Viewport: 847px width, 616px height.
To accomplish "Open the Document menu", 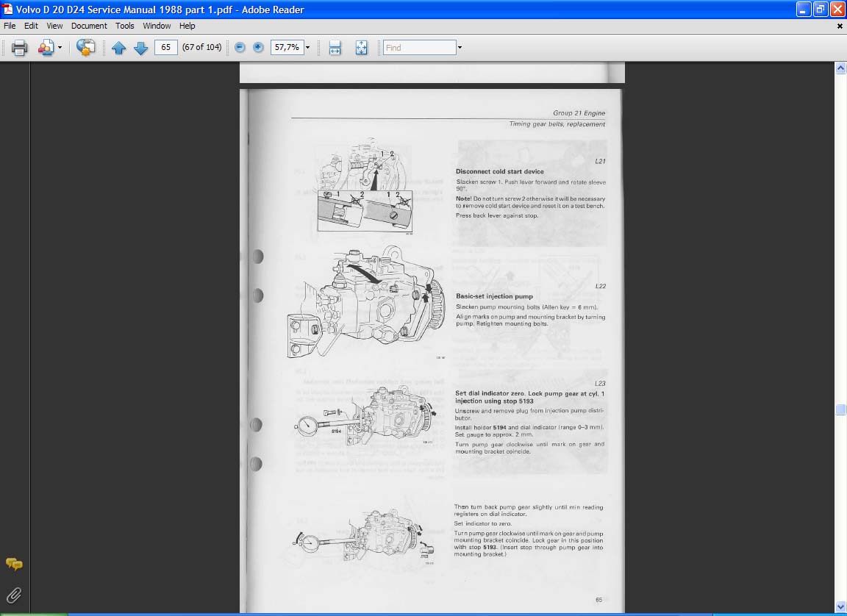I will (89, 26).
